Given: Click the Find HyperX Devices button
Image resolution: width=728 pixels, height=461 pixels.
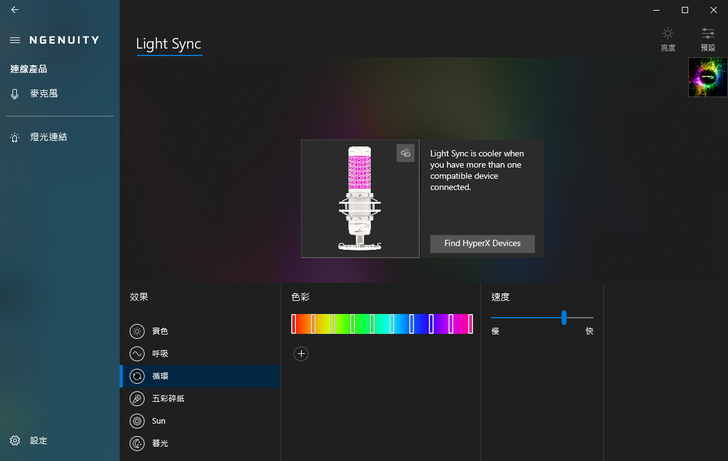Looking at the screenshot, I should [x=482, y=244].
